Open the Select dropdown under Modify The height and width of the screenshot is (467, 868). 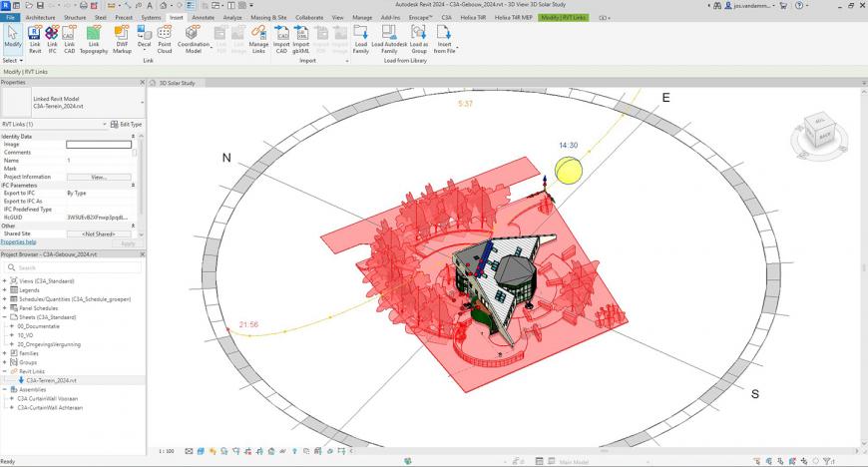(12, 61)
